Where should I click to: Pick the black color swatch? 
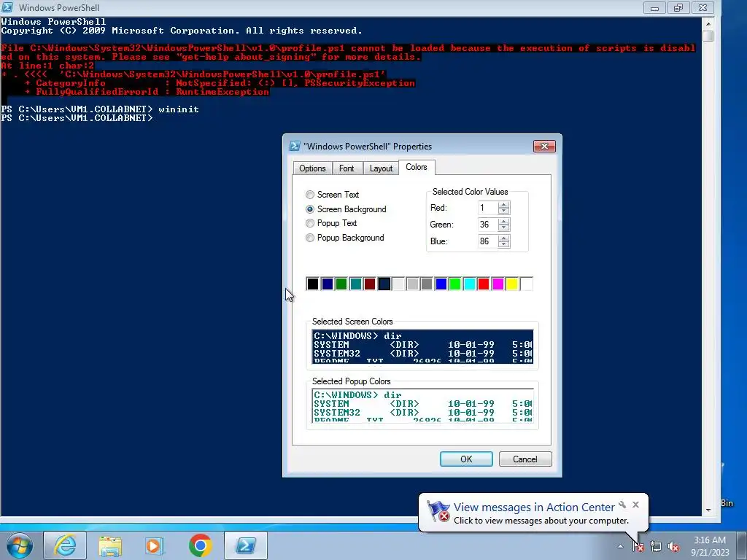click(x=312, y=284)
